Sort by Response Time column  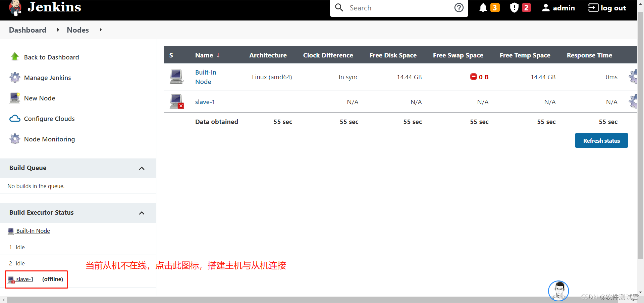click(x=589, y=55)
